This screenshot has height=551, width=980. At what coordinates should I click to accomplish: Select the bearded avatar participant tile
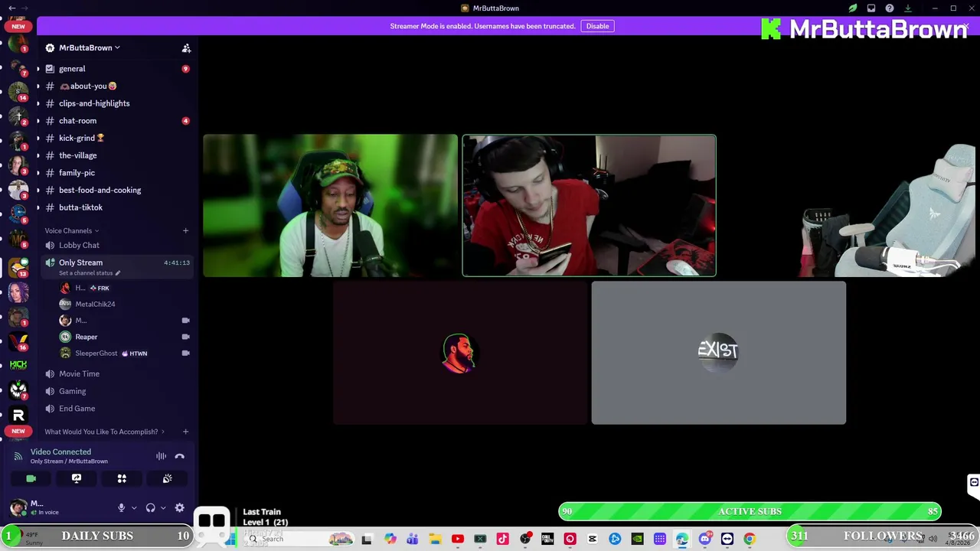(x=459, y=353)
